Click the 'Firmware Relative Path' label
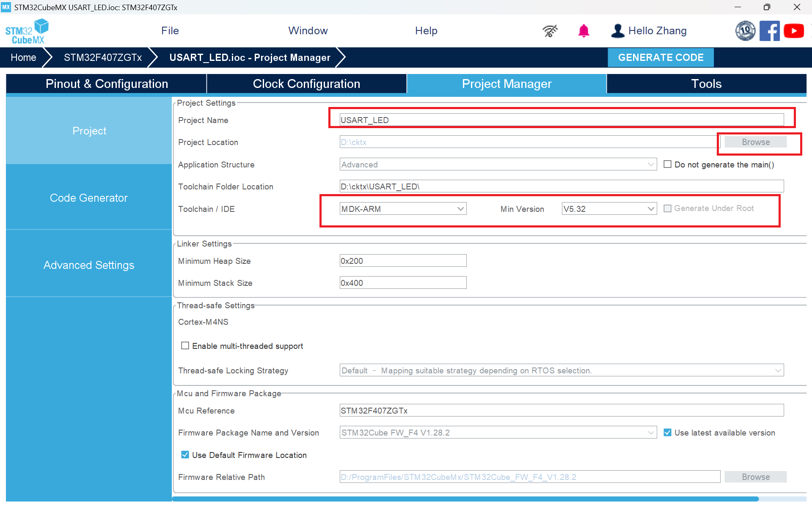This screenshot has width=812, height=507. [221, 477]
